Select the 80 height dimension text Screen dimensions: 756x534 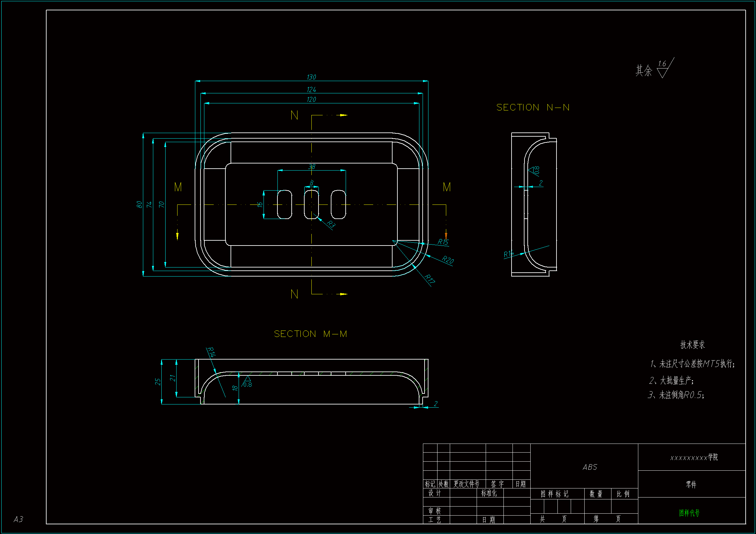click(x=139, y=204)
